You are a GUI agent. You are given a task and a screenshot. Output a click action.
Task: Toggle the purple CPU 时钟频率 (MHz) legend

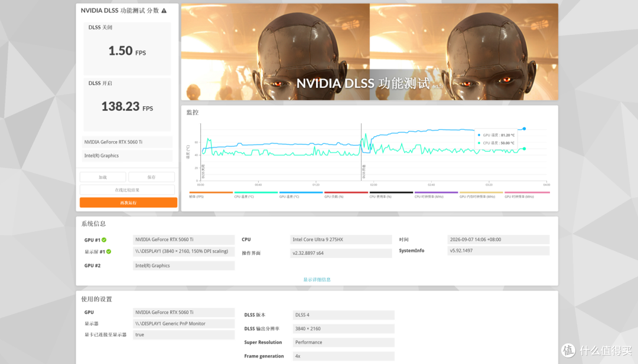click(436, 195)
